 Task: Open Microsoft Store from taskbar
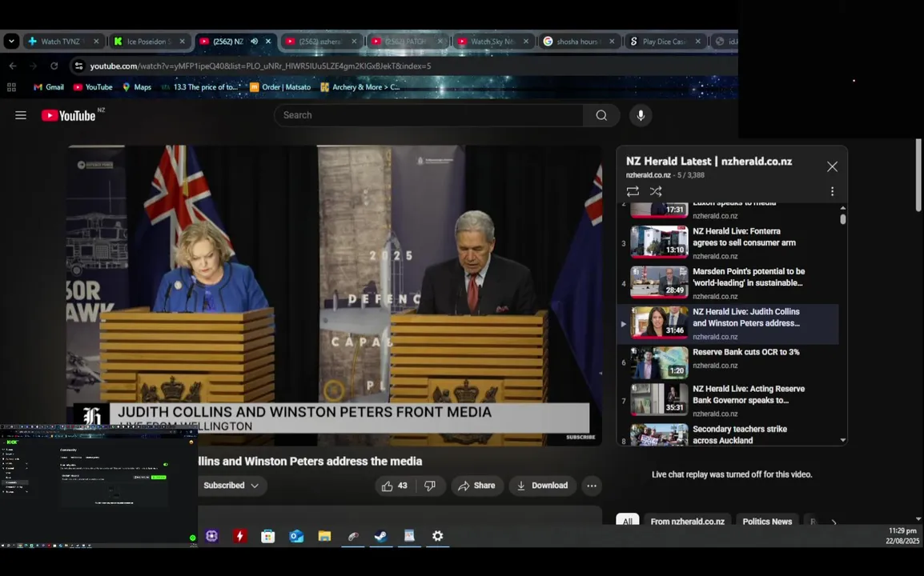[268, 536]
